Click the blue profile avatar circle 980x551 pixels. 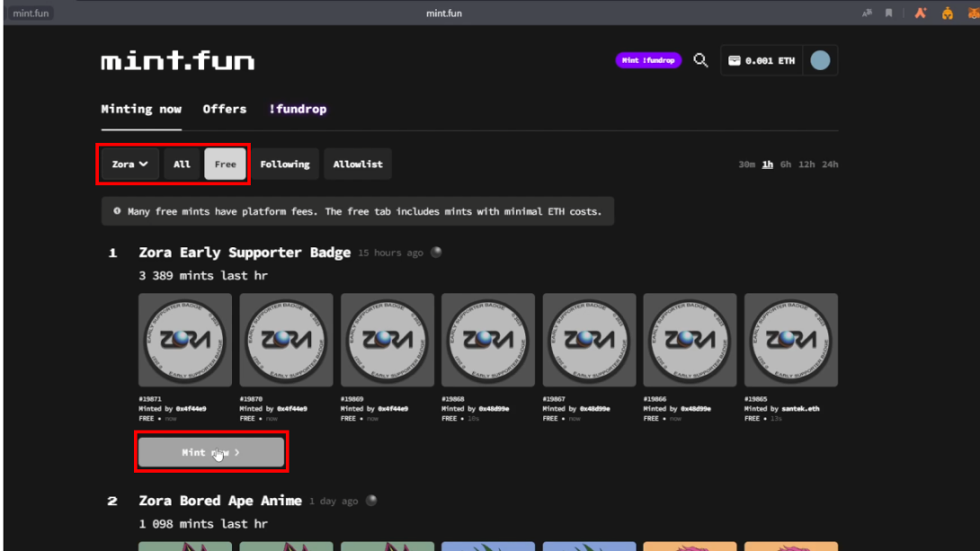(820, 60)
